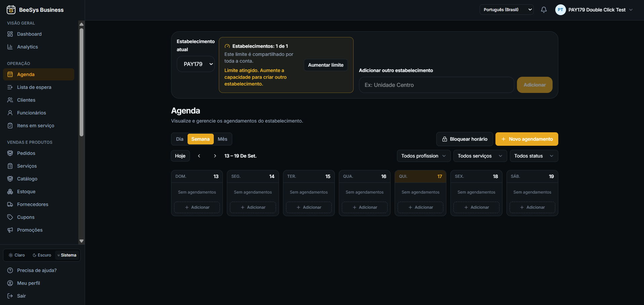Open the Português (Brasil) language dropdown
The width and height of the screenshot is (644, 305).
tap(507, 10)
